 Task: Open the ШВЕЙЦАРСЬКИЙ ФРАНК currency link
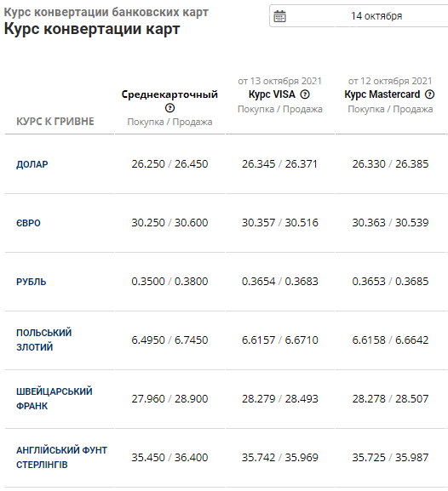(55, 398)
